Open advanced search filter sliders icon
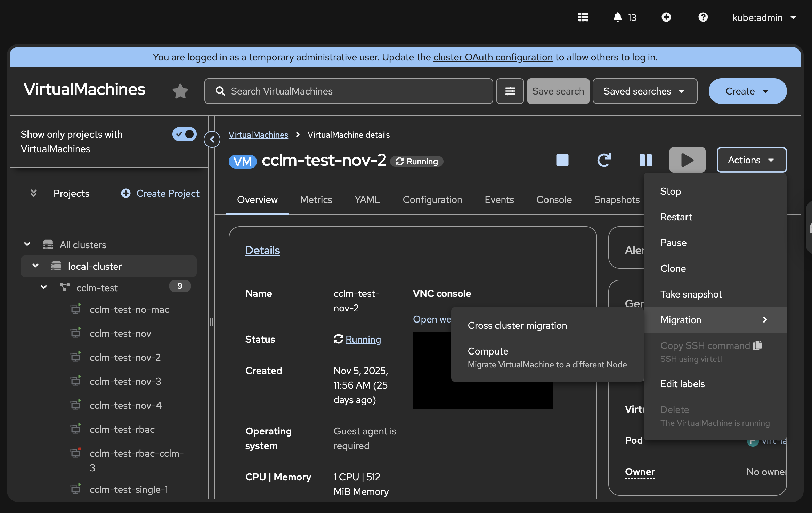 510,91
